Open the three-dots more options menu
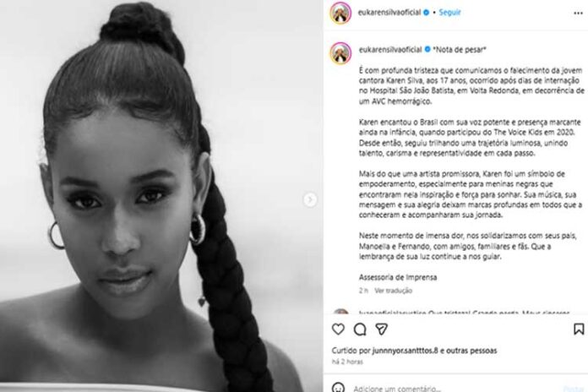 (578, 14)
